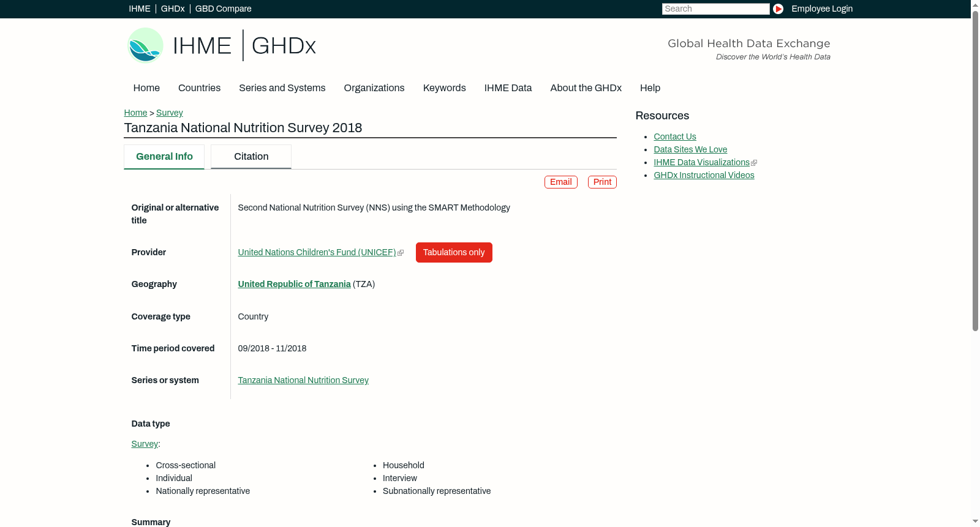This screenshot has width=980, height=527.
Task: Click the Original or alternative title label
Action: pos(175,214)
